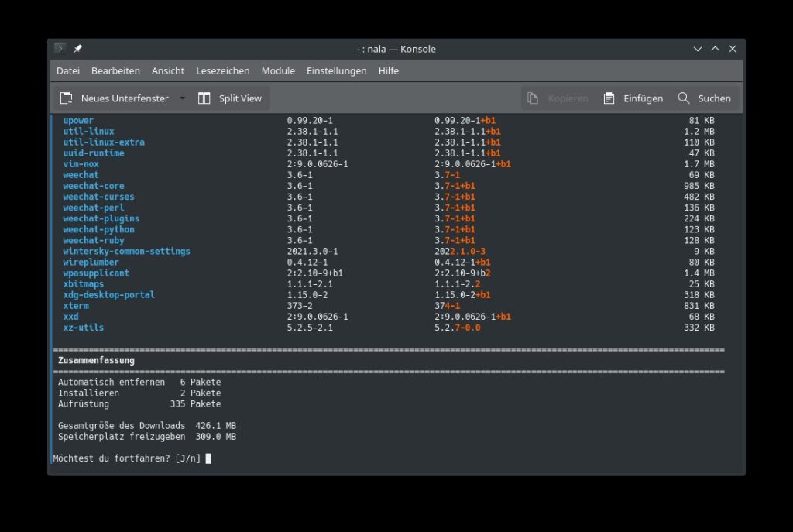Click the package name wpasupplicant
Image resolution: width=793 pixels, height=532 pixels.
[x=96, y=273]
